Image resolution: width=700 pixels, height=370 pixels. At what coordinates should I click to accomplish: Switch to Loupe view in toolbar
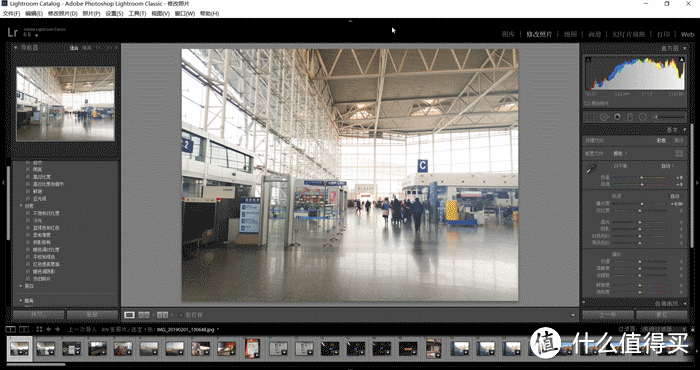[129, 315]
